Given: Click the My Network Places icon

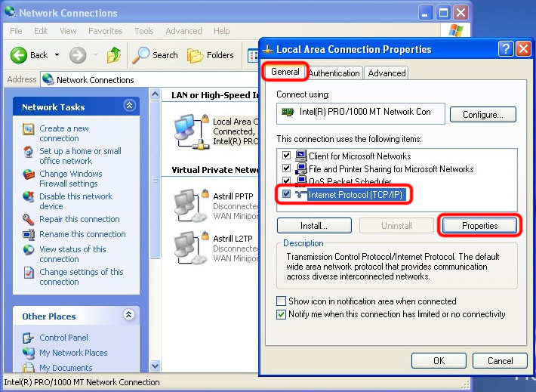Looking at the screenshot, I should (x=29, y=353).
